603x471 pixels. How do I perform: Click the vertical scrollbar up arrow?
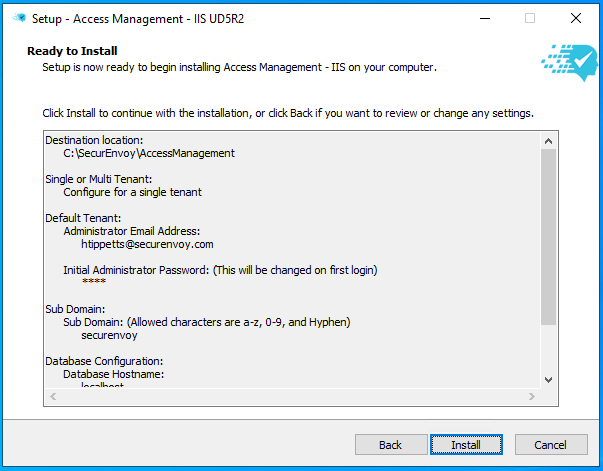tap(548, 140)
